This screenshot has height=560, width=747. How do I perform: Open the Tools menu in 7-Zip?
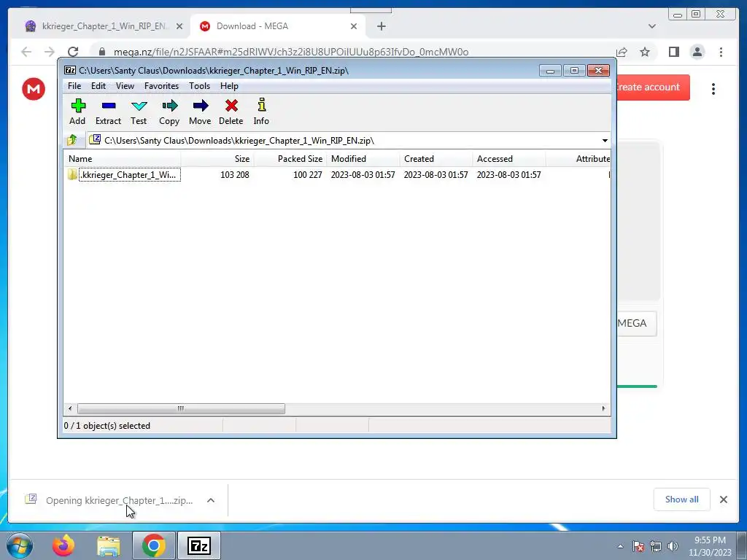tap(199, 86)
